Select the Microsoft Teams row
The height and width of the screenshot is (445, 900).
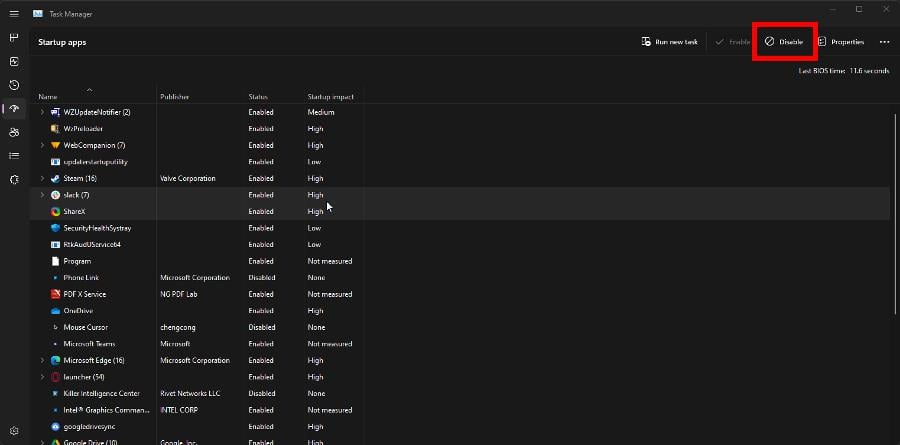click(459, 344)
